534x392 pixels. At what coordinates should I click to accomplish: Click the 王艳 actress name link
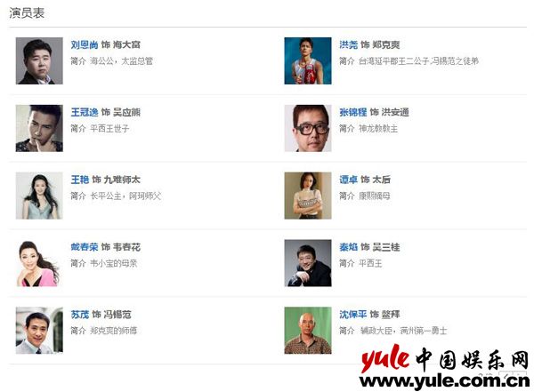click(80, 180)
